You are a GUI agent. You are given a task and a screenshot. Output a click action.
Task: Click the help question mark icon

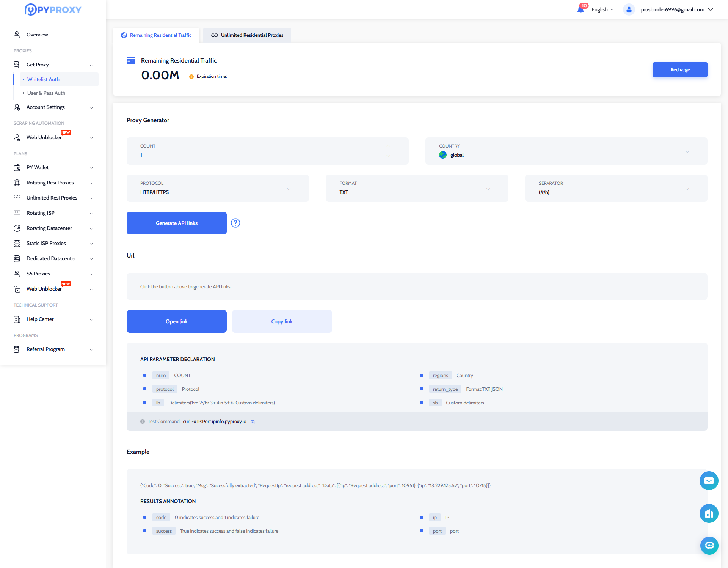click(235, 223)
